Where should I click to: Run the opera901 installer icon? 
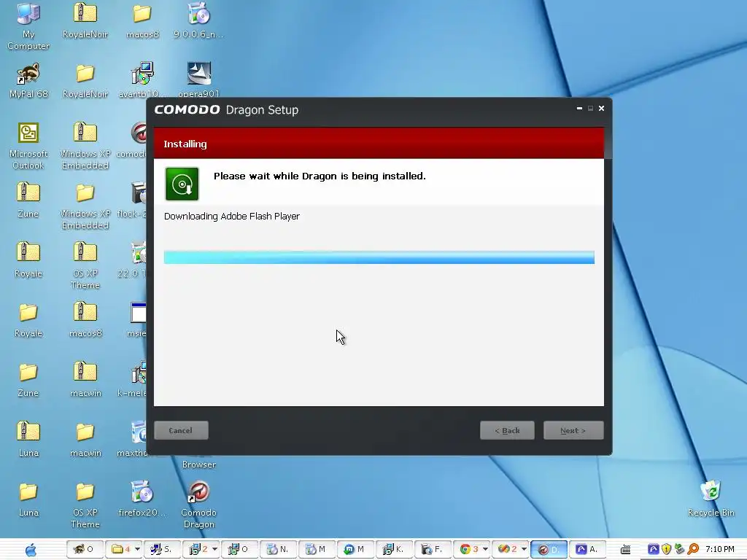point(198,79)
